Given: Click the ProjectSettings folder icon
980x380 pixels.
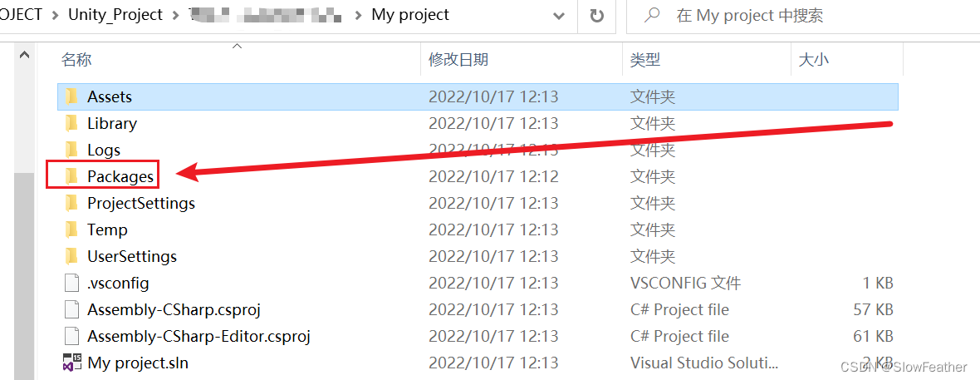Looking at the screenshot, I should (x=71, y=203).
